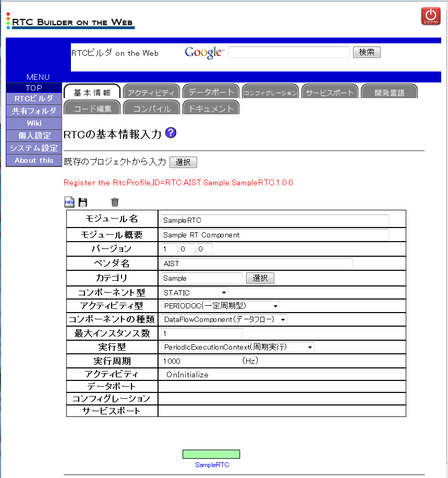Click the floppy disk save icon
Image resolution: width=448 pixels, height=478 pixels.
coord(82,202)
